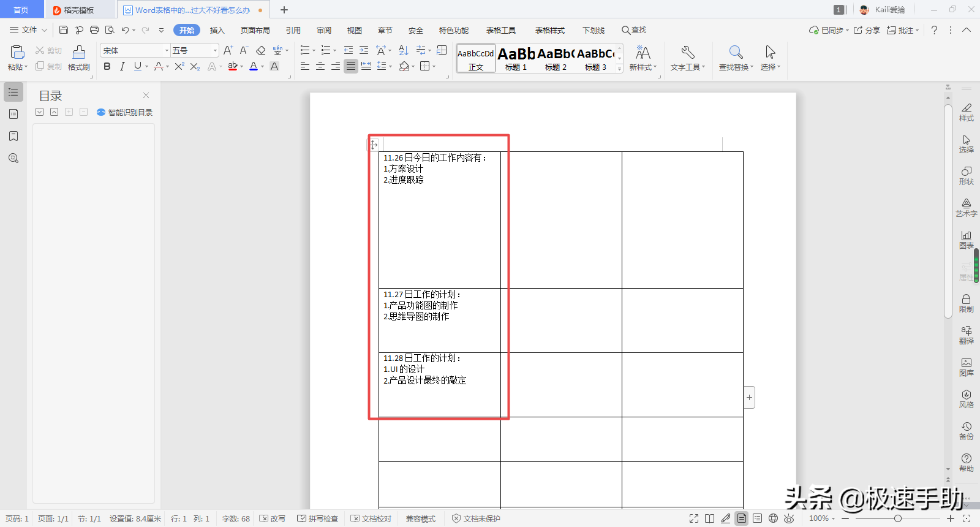Switch to the Insert (插入) tab
This screenshot has width=980, height=527.
pyautogui.click(x=217, y=30)
